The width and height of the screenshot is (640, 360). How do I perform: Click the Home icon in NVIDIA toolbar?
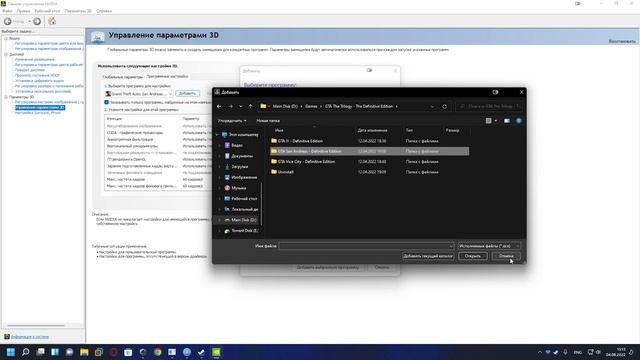tap(52, 21)
